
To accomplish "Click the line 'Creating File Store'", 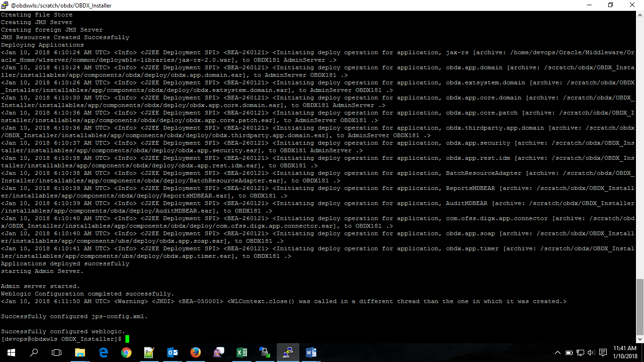I will (37, 15).
